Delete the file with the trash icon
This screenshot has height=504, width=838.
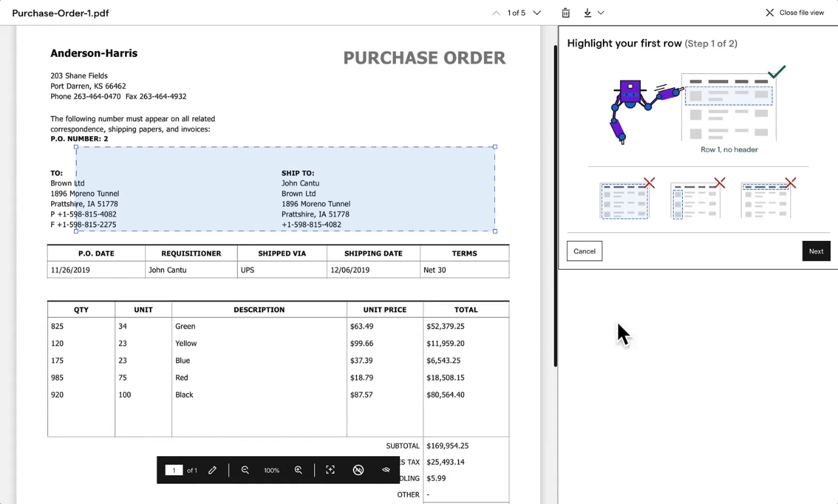(566, 13)
